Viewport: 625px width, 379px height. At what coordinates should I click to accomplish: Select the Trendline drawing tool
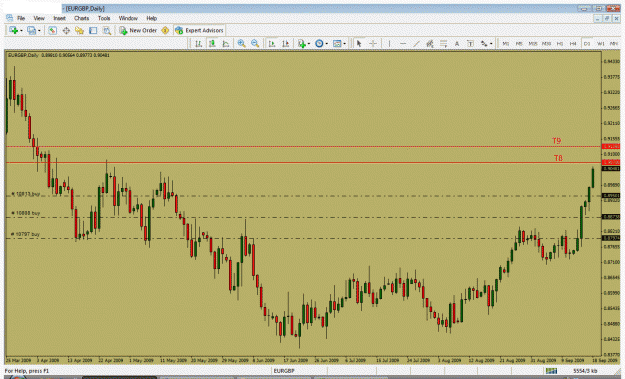416,43
